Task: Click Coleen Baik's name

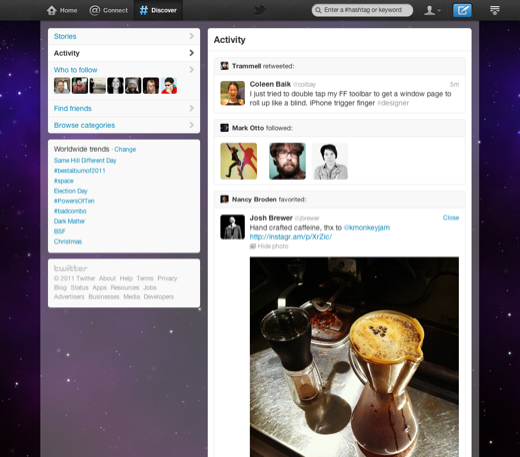Action: (270, 84)
